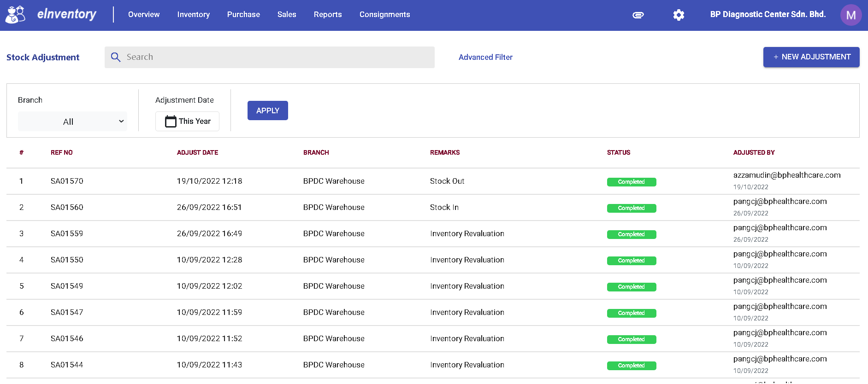The width and height of the screenshot is (868, 384).
Task: Open adjustment SA01550
Action: [67, 260]
